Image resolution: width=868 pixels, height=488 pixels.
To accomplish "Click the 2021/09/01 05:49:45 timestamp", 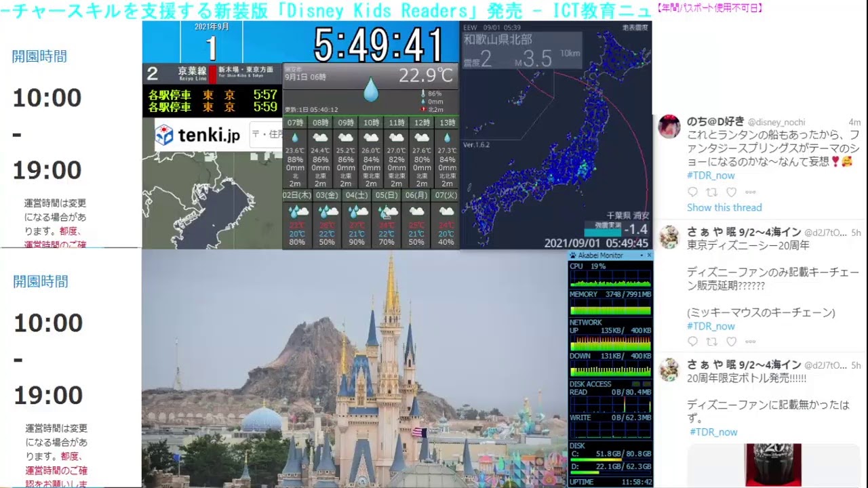I will click(596, 243).
